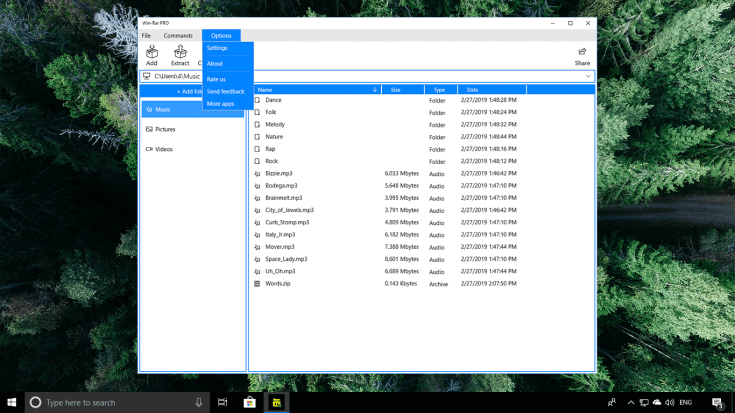The image size is (735, 413).
Task: Sort files by the Size column
Action: [395, 89]
